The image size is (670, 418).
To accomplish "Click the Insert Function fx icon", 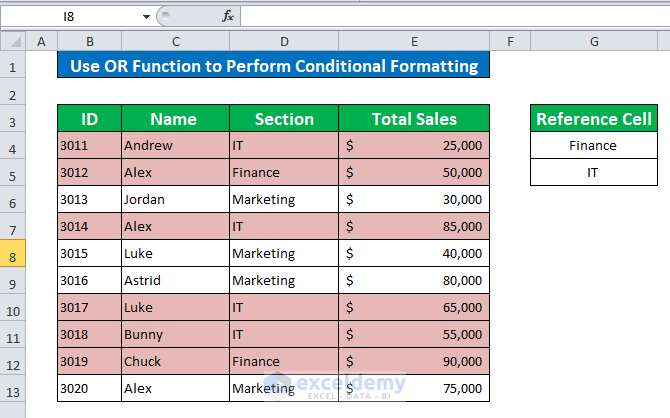I will tap(228, 16).
